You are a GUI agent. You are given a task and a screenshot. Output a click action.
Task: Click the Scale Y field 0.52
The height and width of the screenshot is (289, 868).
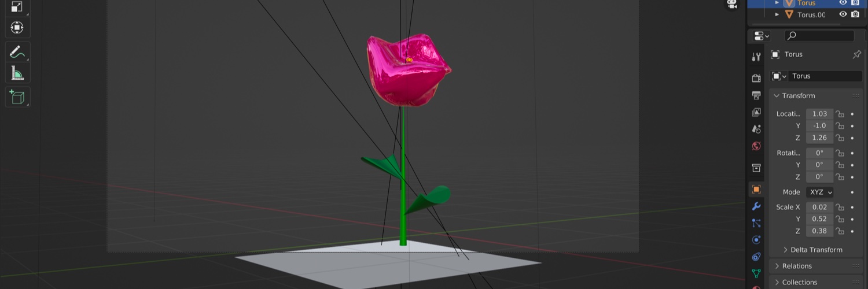point(820,219)
